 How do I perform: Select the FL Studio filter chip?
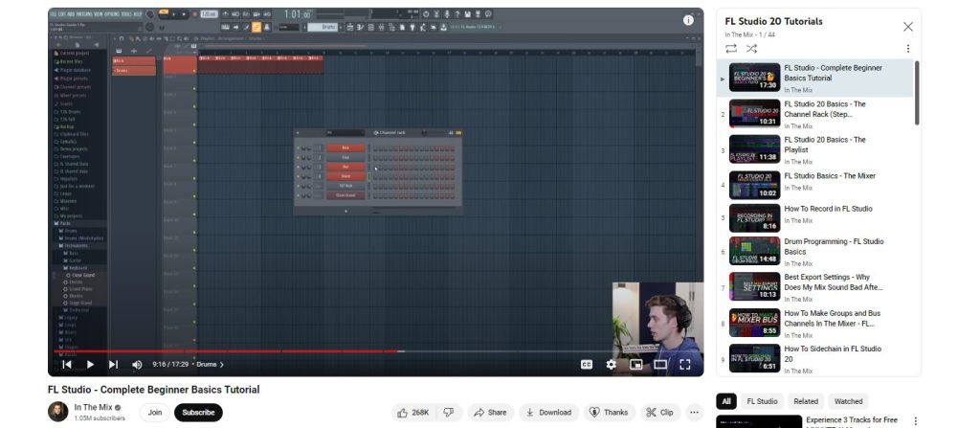coord(763,401)
